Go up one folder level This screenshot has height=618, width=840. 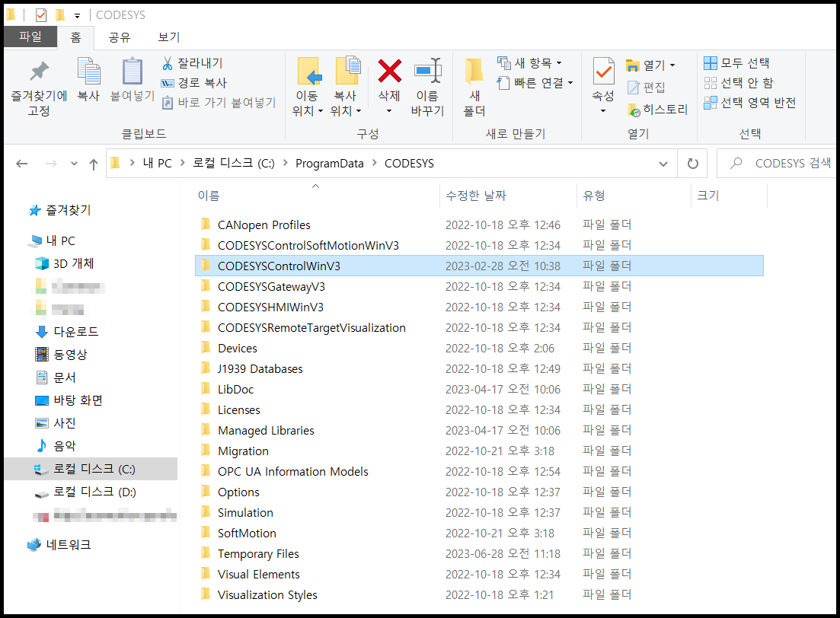(94, 164)
